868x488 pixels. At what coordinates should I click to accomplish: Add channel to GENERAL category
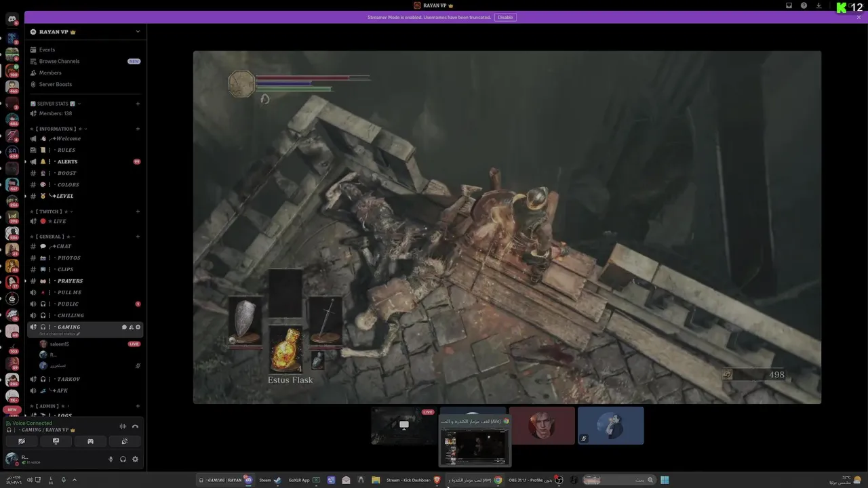tap(138, 237)
